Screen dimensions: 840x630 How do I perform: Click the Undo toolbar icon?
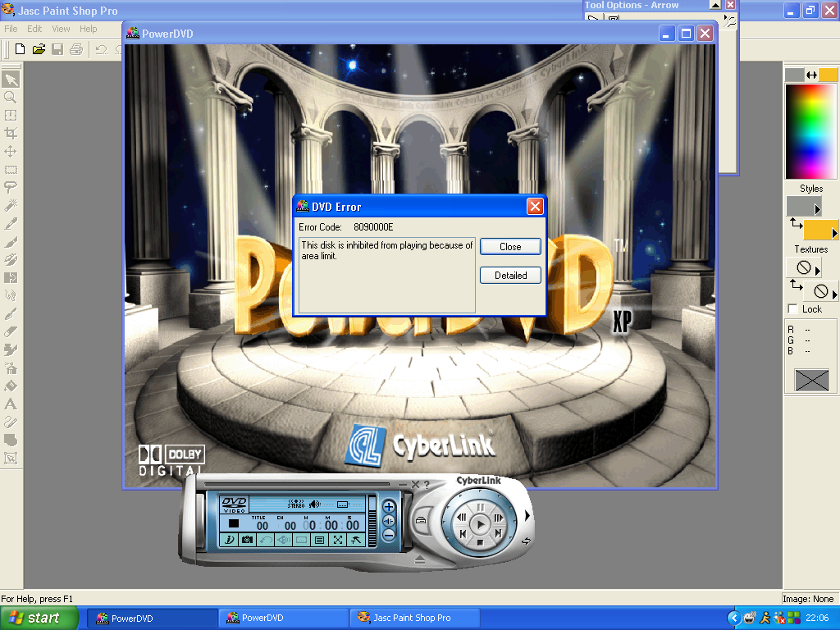[x=101, y=49]
